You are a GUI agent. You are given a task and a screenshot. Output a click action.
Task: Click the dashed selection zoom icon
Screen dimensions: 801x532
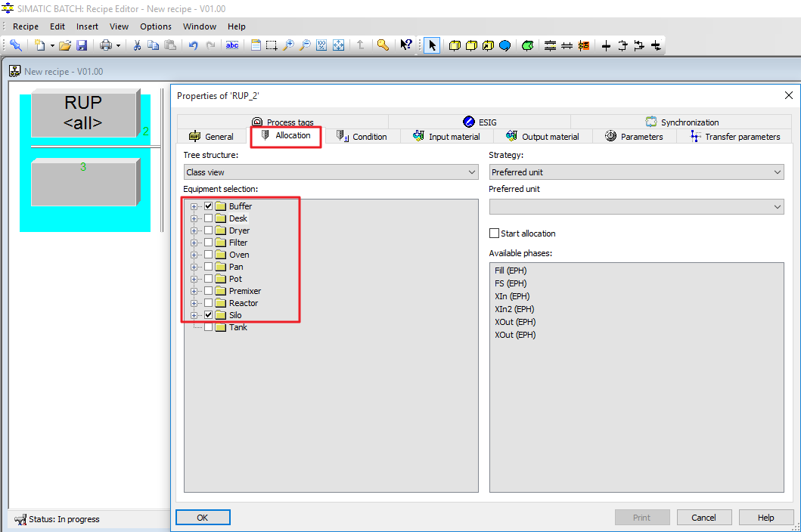pyautogui.click(x=272, y=45)
